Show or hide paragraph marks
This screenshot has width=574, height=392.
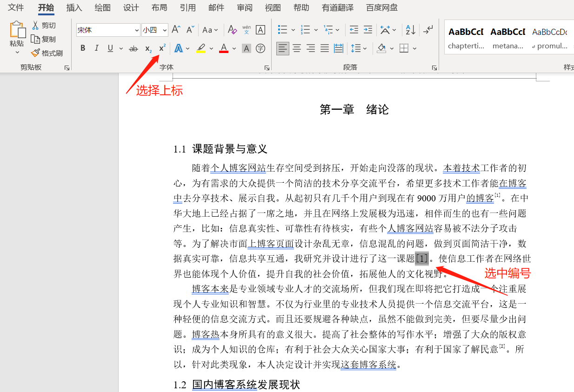tap(428, 30)
